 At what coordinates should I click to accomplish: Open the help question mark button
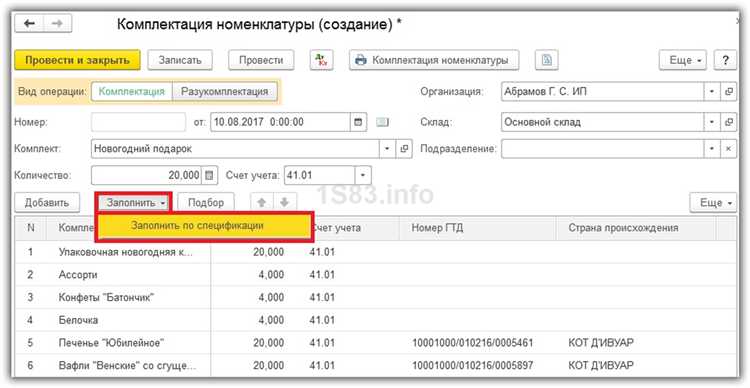[726, 60]
